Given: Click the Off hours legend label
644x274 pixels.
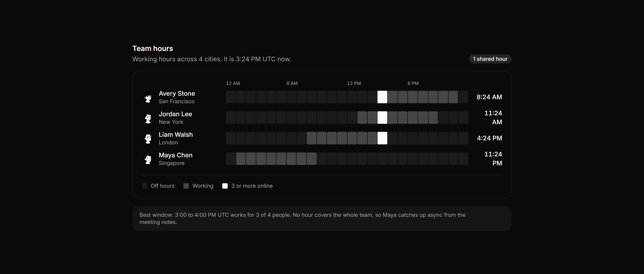Looking at the screenshot, I should (163, 186).
